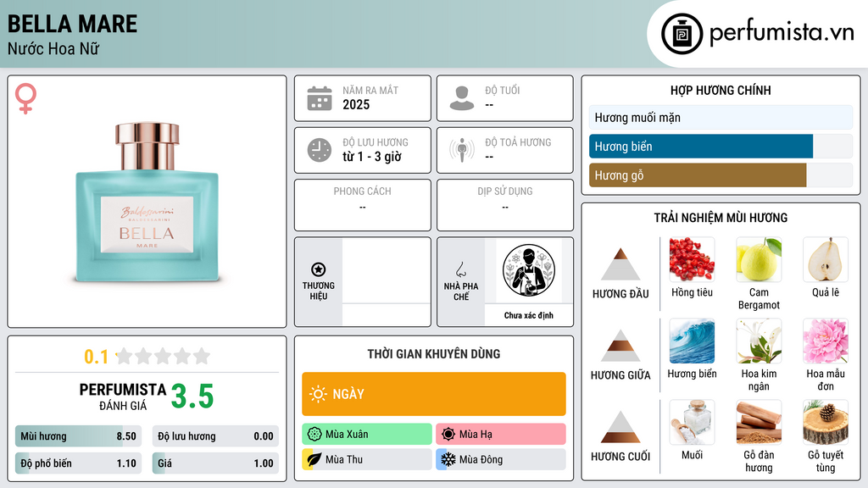Image resolution: width=868 pixels, height=488 pixels.
Task: Click the Hương cuối pyramid icon
Action: [x=620, y=427]
